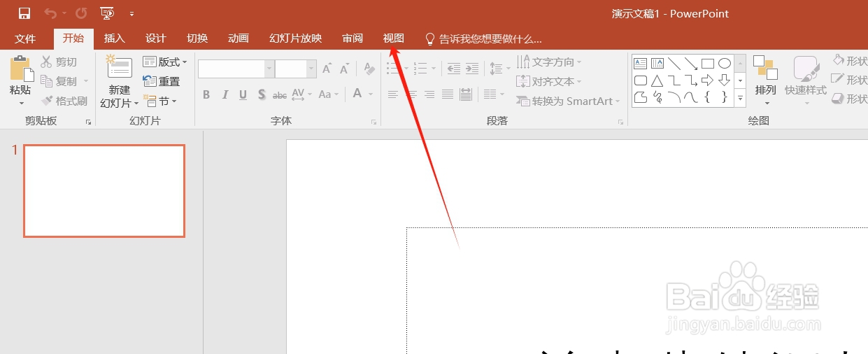Open the columns layout dropdown

pyautogui.click(x=494, y=94)
